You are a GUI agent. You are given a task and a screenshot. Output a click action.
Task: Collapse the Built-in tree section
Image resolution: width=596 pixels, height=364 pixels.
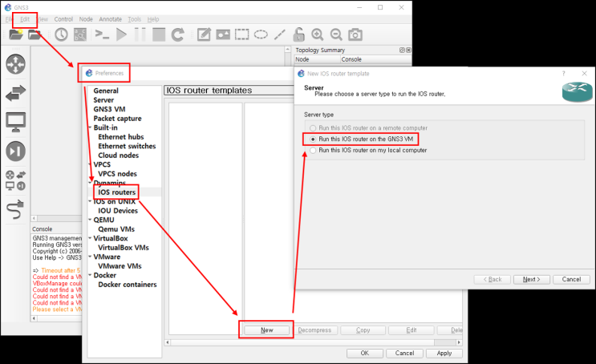click(90, 127)
